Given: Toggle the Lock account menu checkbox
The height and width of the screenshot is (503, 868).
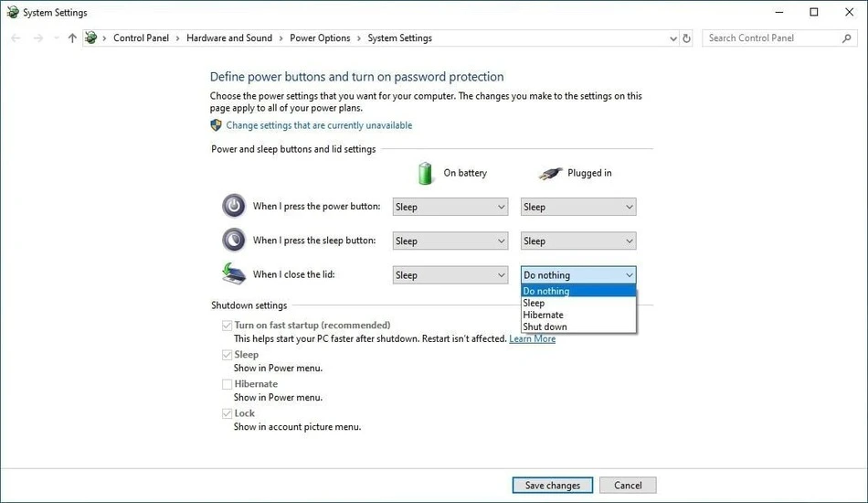Looking at the screenshot, I should 227,413.
